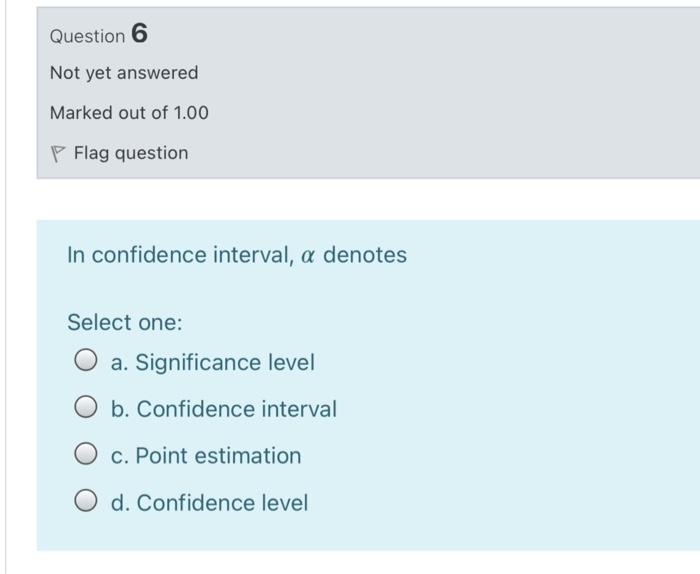Click the word 'Question' in heading
Screen dimensions: 700x574
[x=88, y=36]
